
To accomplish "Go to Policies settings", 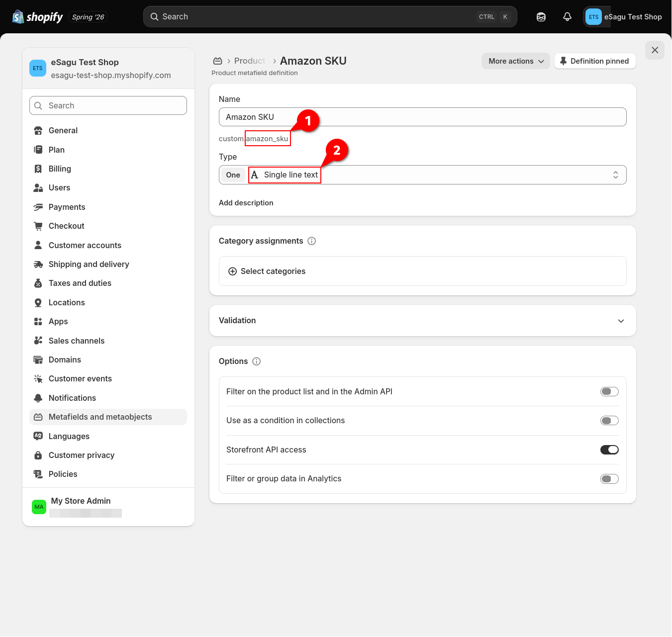I will coord(108,474).
